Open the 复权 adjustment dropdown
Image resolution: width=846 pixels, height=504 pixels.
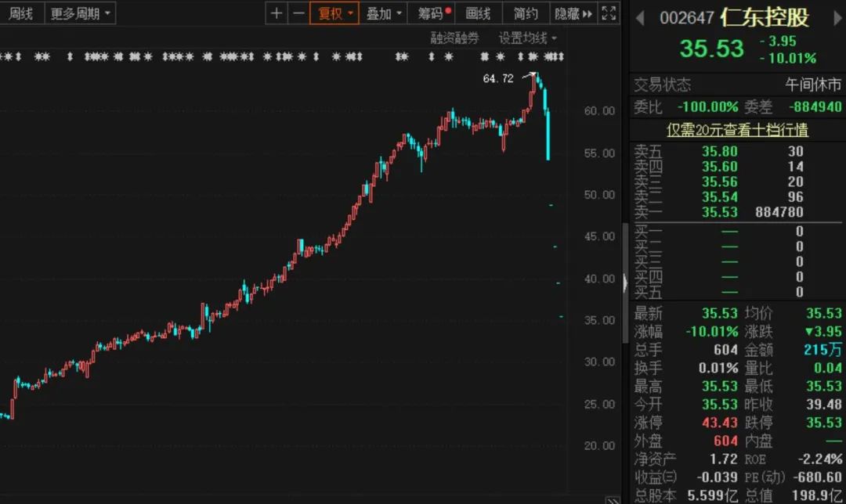(334, 13)
